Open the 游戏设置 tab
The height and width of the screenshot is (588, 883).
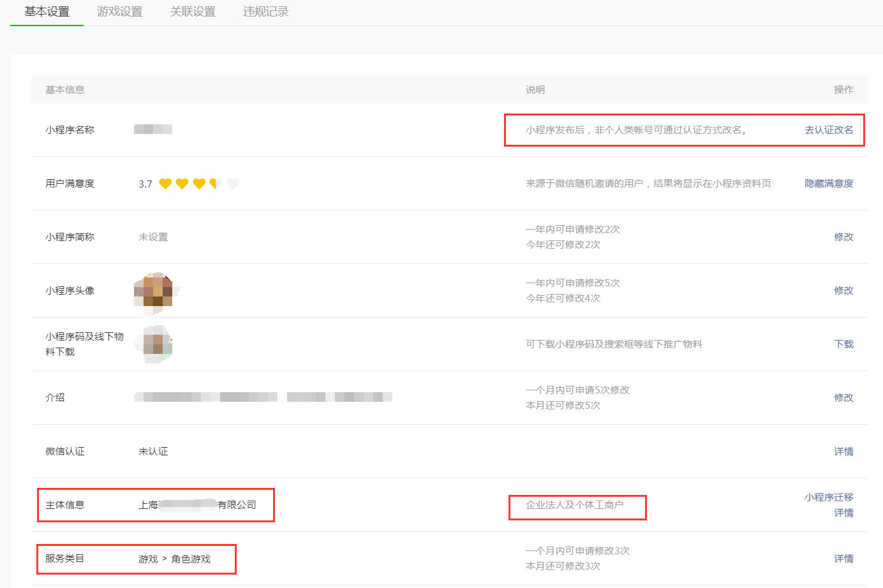click(x=120, y=11)
